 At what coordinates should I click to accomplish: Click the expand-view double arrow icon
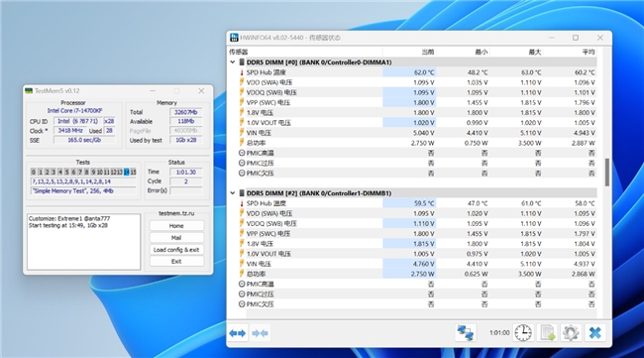coord(238,333)
